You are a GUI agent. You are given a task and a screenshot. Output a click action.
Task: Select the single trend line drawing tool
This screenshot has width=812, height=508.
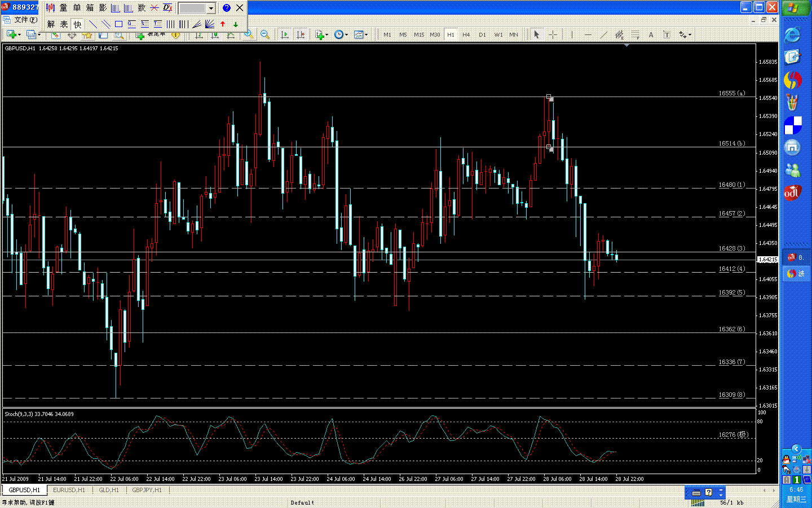(93, 24)
